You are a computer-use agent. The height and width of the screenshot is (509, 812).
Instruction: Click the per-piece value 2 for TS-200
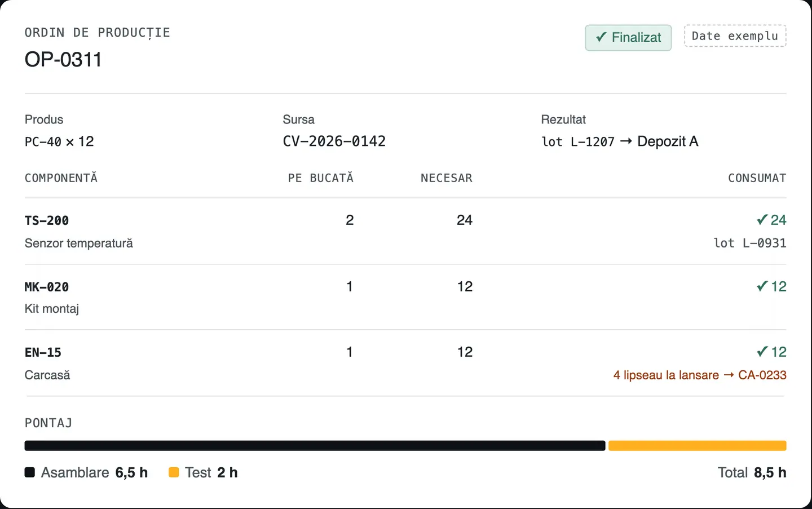point(350,220)
